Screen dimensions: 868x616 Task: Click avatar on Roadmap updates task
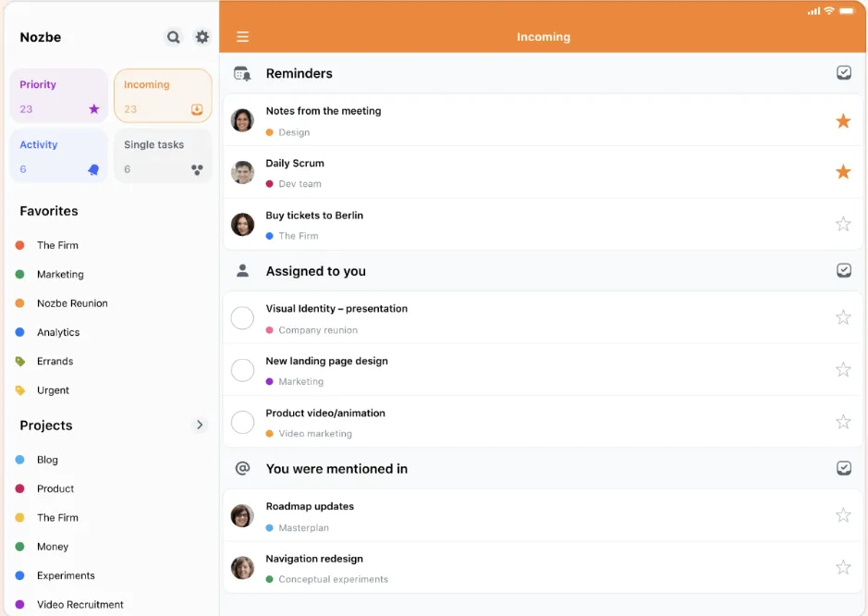click(242, 516)
